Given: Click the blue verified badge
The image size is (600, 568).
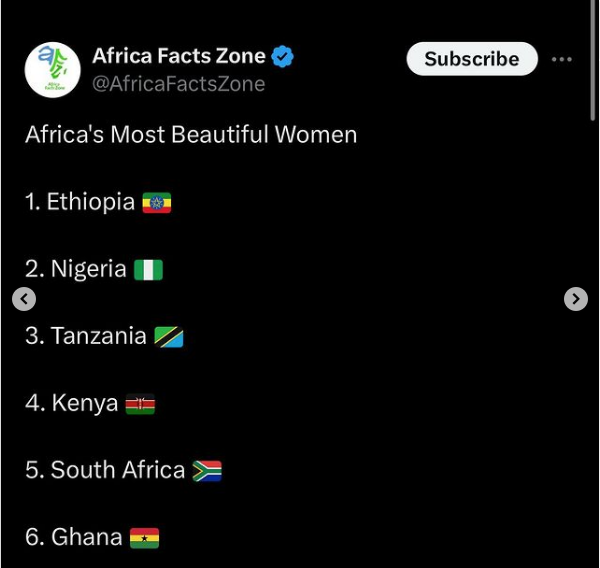Looking at the screenshot, I should click(282, 56).
